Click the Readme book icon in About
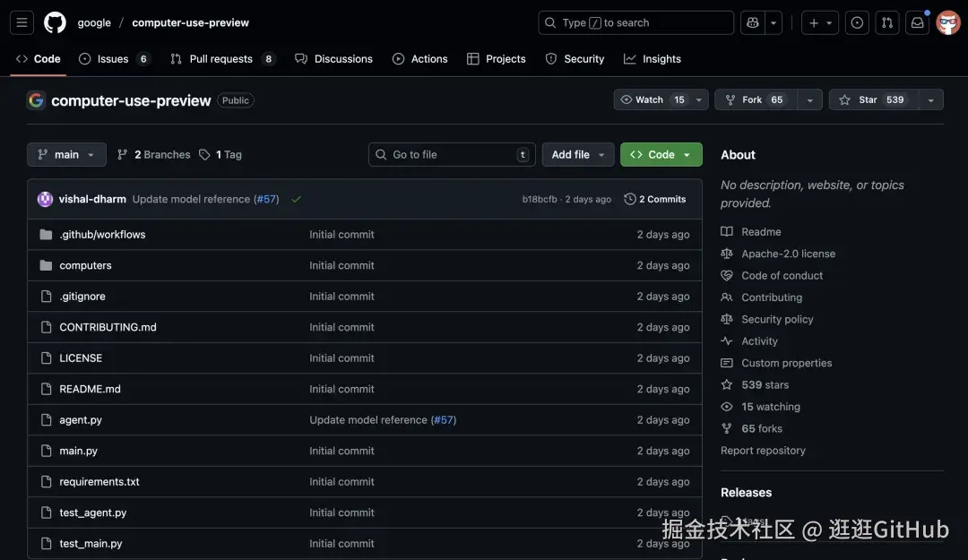Viewport: 968px width, 560px height. pyautogui.click(x=727, y=231)
